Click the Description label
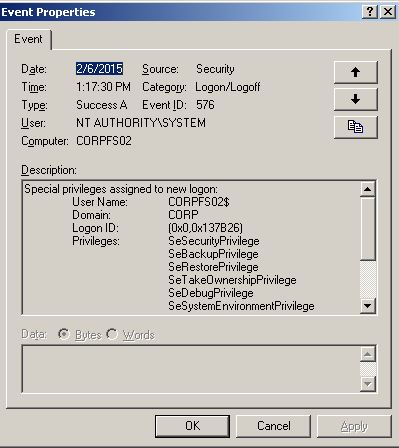Image resolution: width=399 pixels, height=448 pixels. (49, 170)
